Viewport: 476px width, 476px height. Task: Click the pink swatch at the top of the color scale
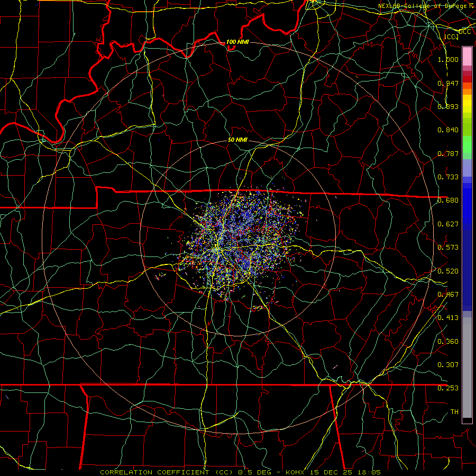point(467,56)
